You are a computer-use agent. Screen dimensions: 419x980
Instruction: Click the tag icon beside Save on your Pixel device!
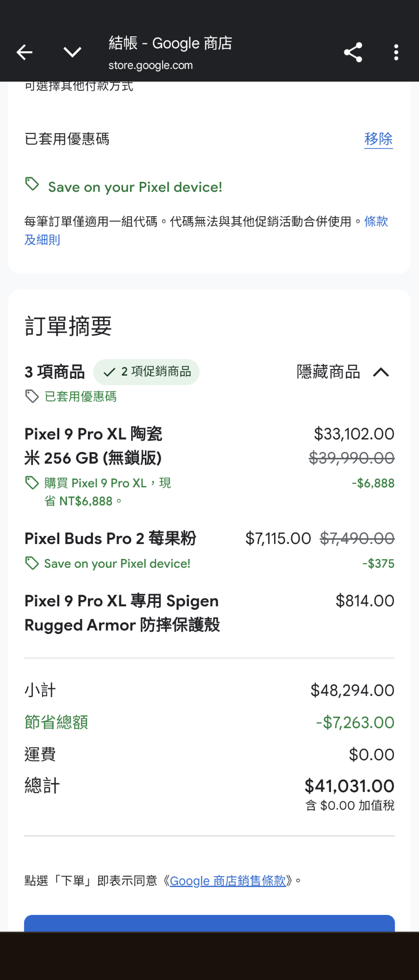click(32, 184)
